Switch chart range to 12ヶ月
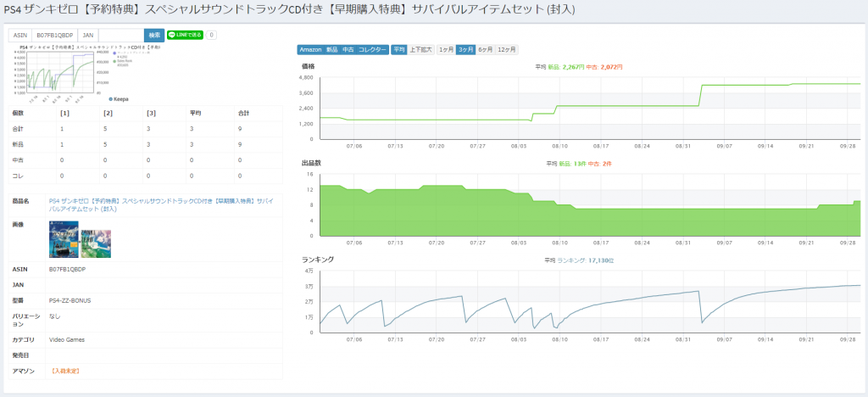Viewport: 868px width, 397px height. pos(507,50)
